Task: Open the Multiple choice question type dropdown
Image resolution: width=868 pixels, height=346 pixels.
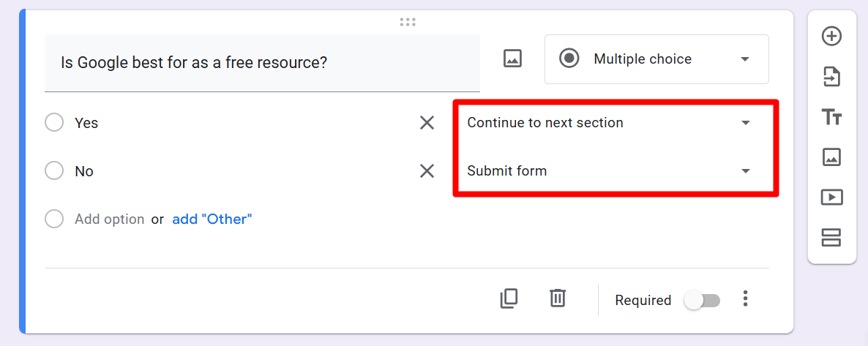Action: point(656,59)
